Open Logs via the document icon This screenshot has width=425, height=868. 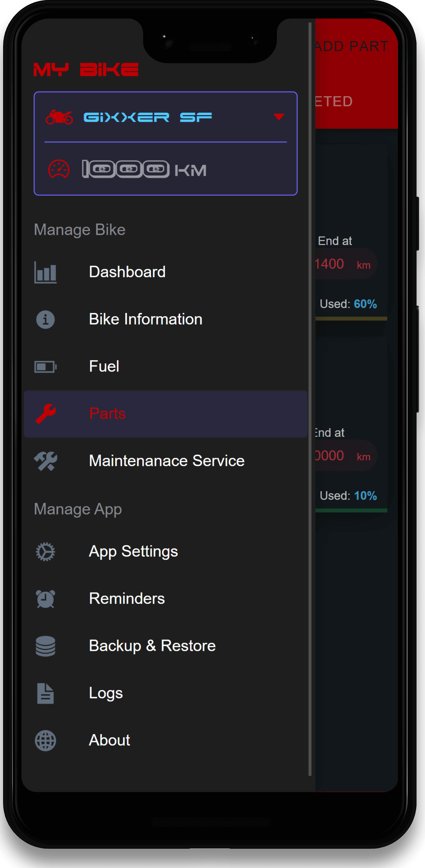pyautogui.click(x=45, y=693)
